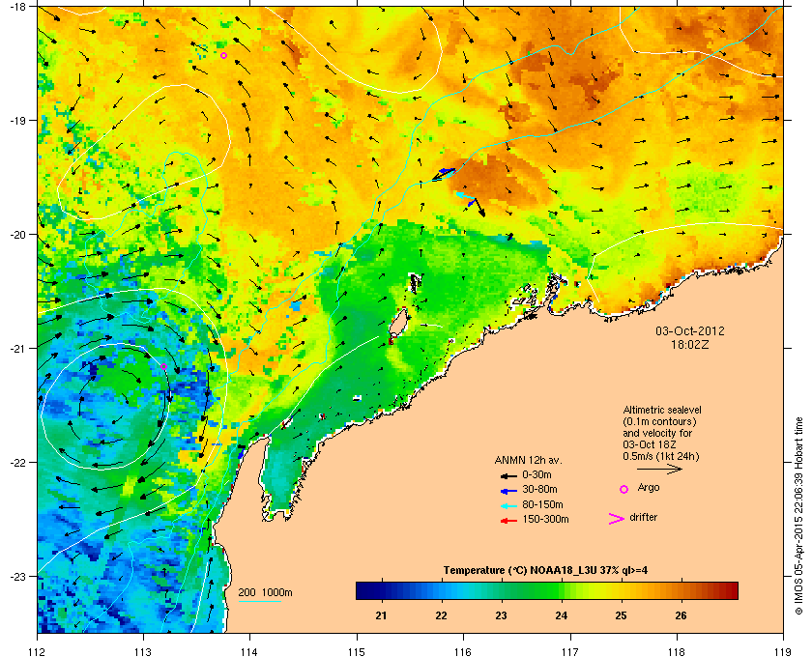Screen dimensions: 812x657
Task: Click the 'drifter' legend label
Action: click(643, 517)
